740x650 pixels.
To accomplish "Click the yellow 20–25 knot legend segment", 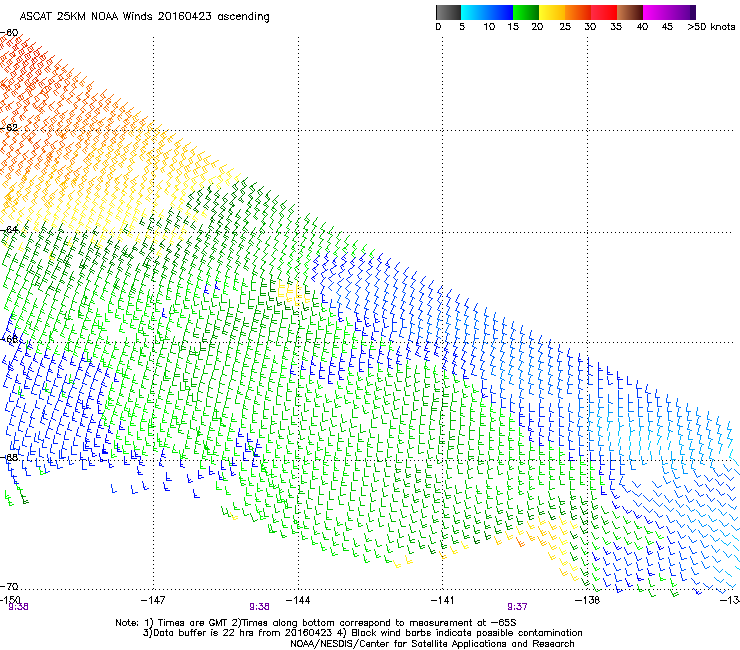I will pyautogui.click(x=552, y=12).
